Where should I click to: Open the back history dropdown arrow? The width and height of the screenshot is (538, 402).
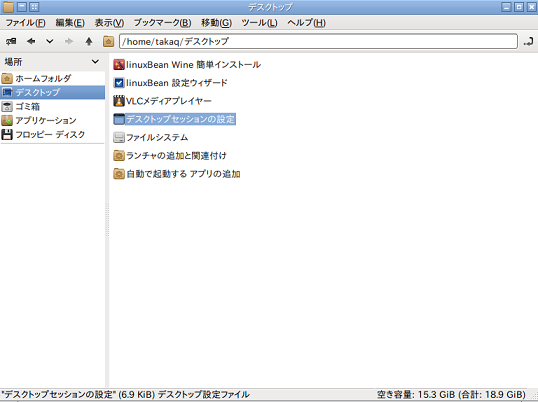pyautogui.click(x=50, y=42)
